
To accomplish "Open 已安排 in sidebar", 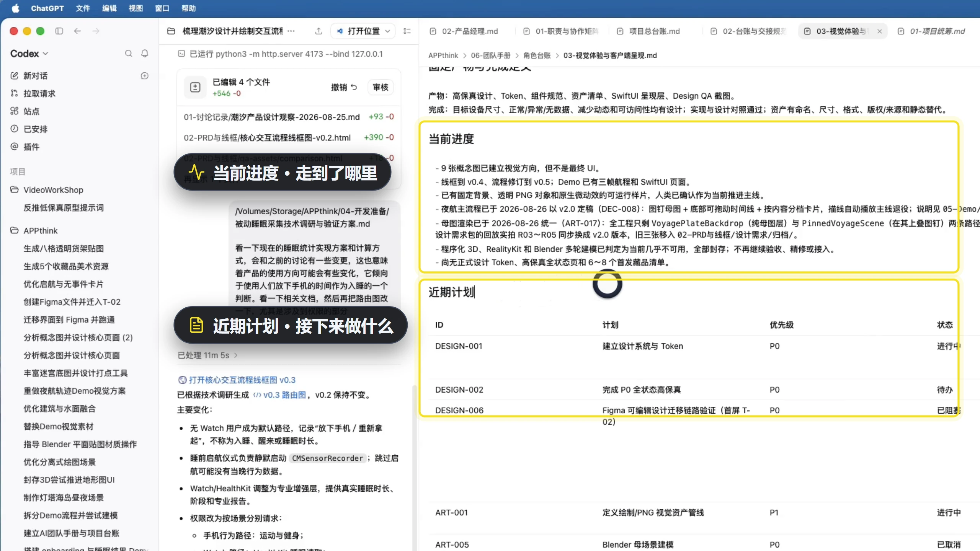I will click(36, 129).
